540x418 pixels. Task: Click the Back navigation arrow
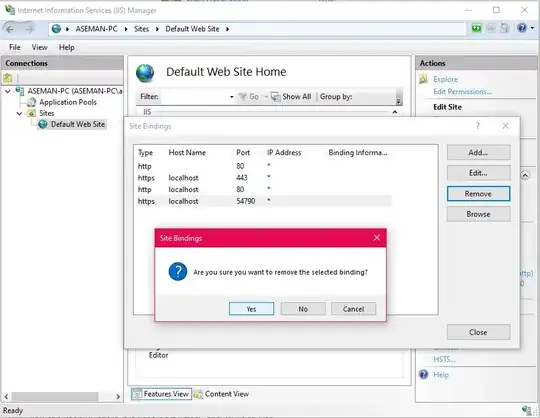tap(10, 29)
